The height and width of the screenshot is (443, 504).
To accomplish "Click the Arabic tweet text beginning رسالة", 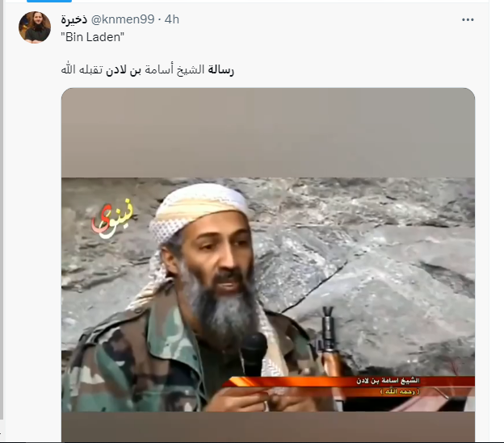I will point(148,69).
